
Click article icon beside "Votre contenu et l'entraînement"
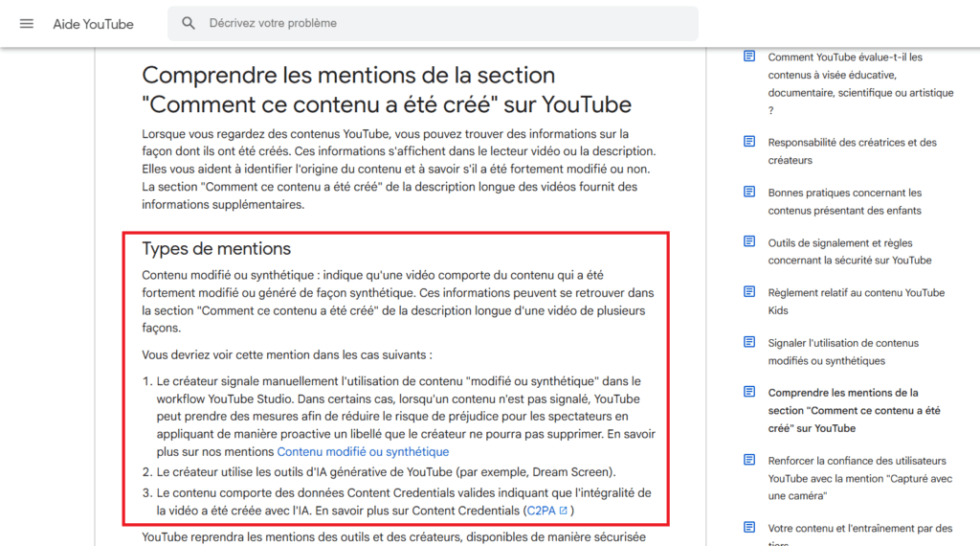749,527
